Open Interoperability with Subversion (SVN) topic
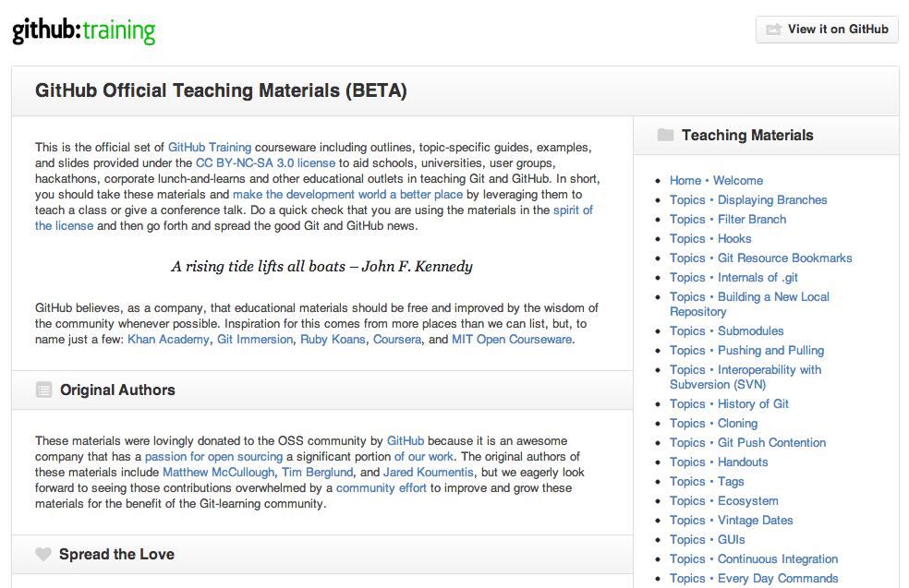 [x=745, y=378]
